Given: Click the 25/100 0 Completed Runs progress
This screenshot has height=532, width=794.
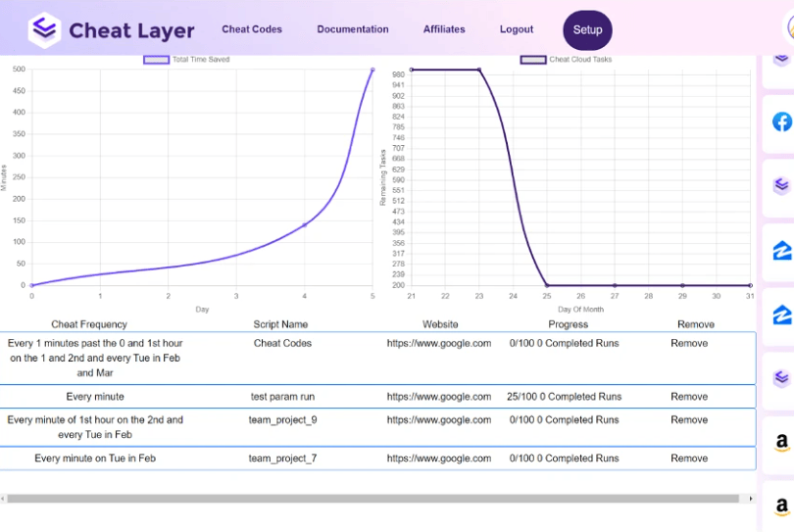Looking at the screenshot, I should 564,397.
